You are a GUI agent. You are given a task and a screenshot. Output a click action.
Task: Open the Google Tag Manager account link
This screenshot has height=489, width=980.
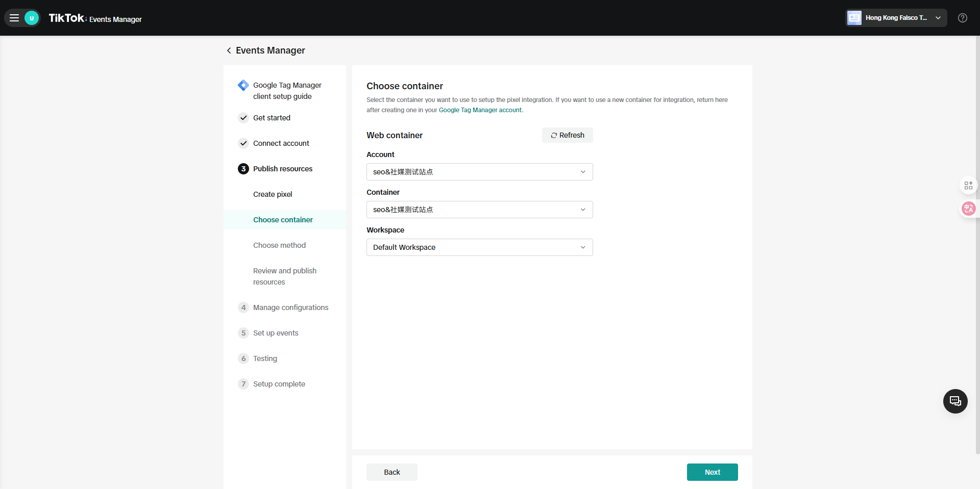click(x=480, y=110)
